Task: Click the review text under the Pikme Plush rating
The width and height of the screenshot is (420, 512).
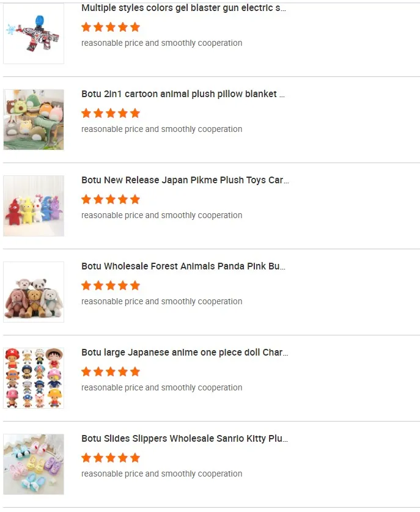Action: click(161, 215)
